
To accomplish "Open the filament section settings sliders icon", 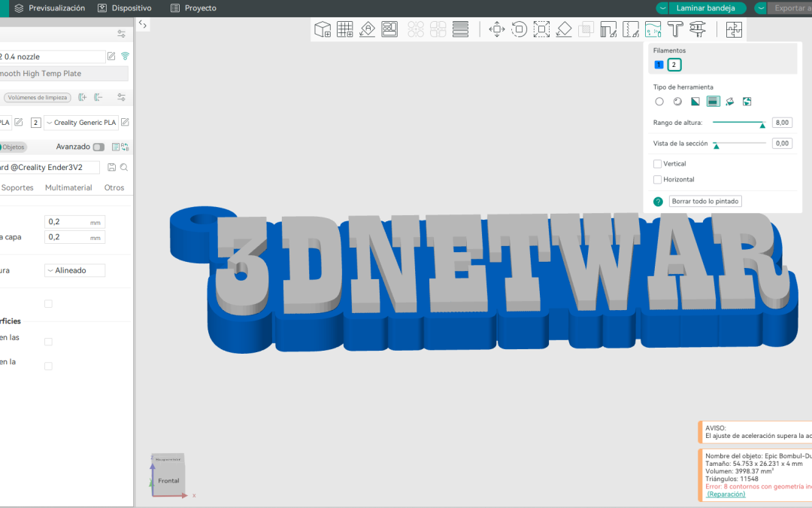I will 121,97.
